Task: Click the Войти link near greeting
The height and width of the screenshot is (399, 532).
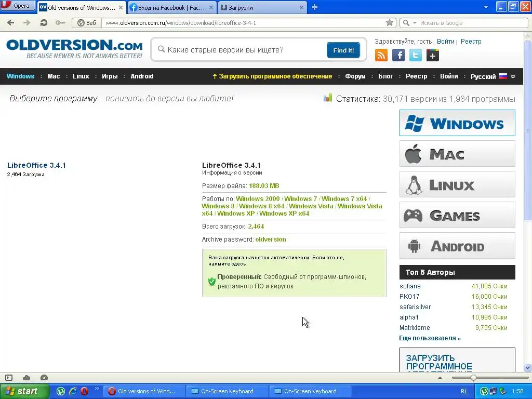Action: point(445,42)
